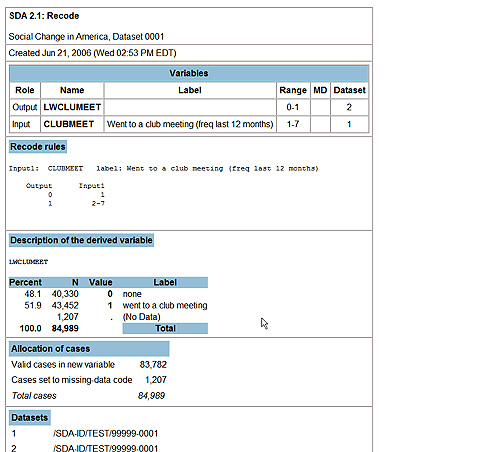The image size is (500, 452).
Task: Click the N value '43,452'
Action: (x=65, y=305)
